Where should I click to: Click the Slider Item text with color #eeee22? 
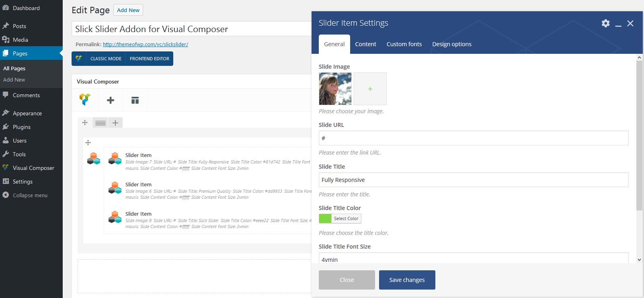pos(138,214)
